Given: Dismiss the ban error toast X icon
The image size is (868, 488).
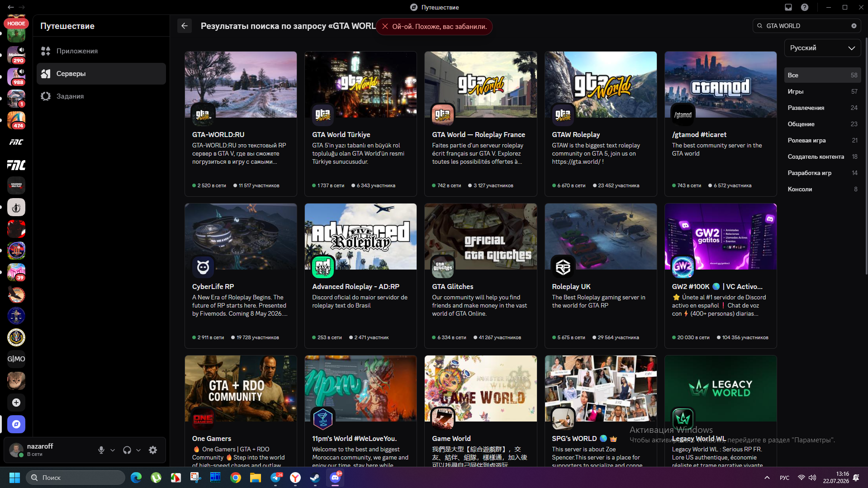Looking at the screenshot, I should (385, 27).
